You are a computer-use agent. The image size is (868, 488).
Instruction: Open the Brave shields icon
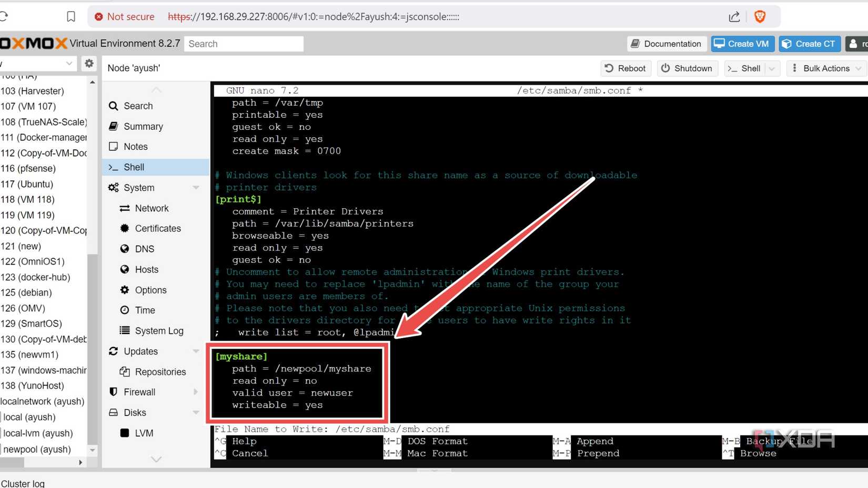click(760, 17)
